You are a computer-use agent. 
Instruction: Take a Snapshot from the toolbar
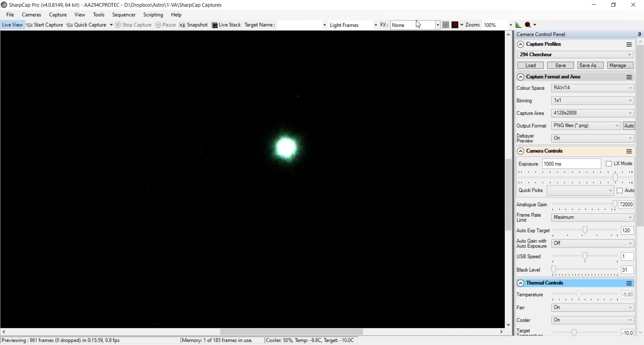(194, 25)
